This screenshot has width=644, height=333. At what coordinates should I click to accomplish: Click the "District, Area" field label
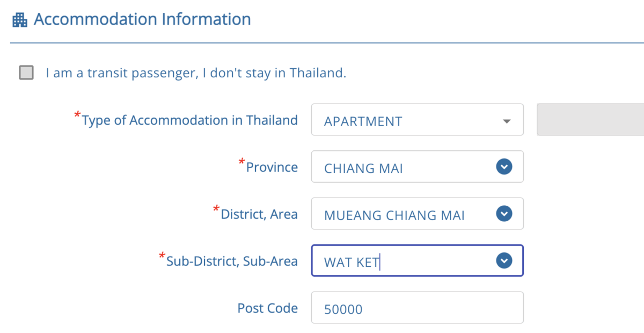pos(259,214)
